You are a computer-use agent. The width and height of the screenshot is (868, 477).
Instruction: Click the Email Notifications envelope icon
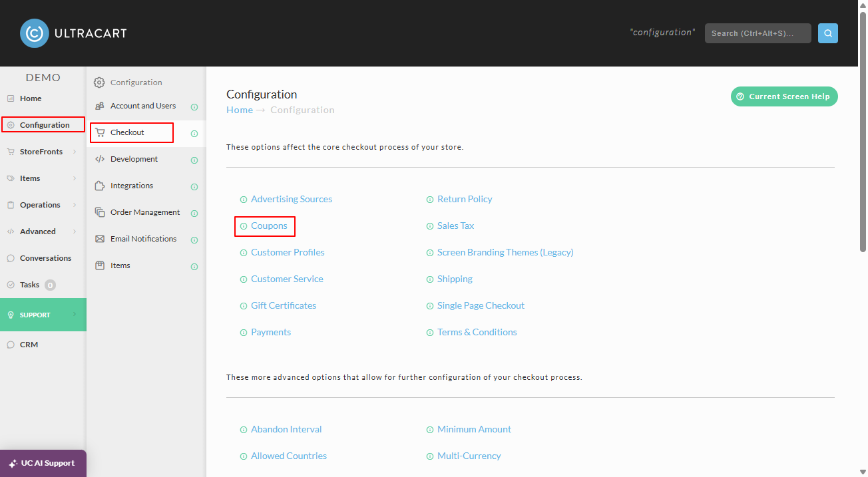100,239
